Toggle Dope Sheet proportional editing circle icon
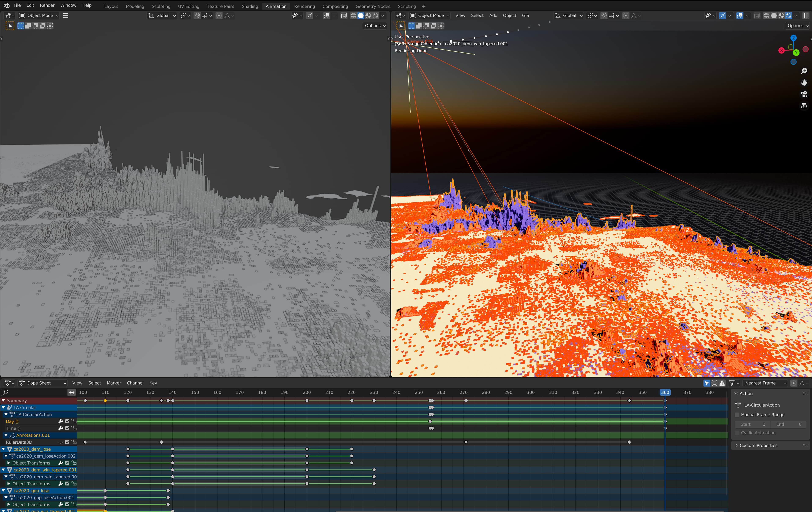 pos(793,383)
